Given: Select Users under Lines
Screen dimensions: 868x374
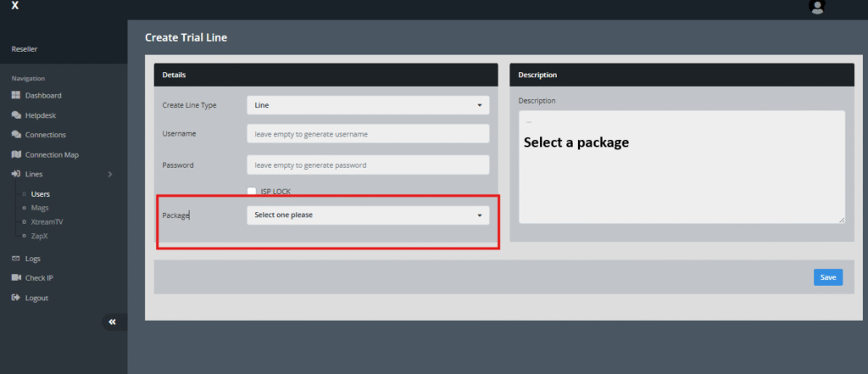Looking at the screenshot, I should click(40, 194).
